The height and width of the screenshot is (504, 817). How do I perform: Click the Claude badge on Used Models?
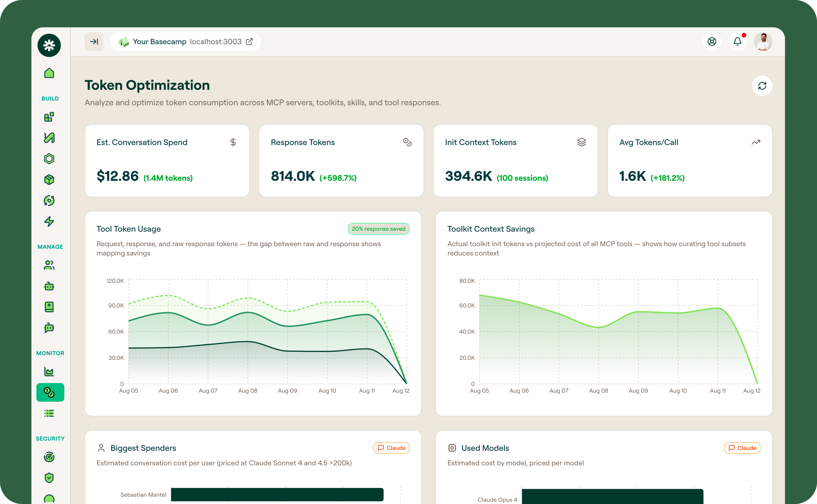[742, 448]
